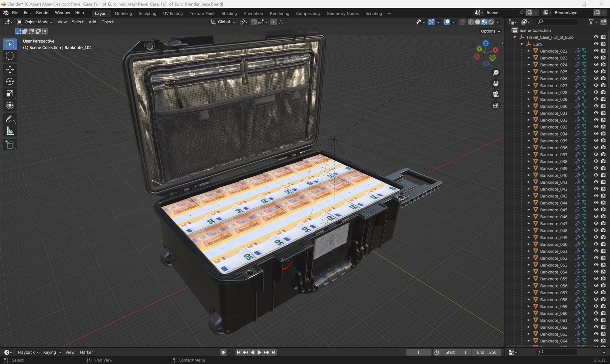
Task: Activate the Rotate tool
Action: [10, 82]
